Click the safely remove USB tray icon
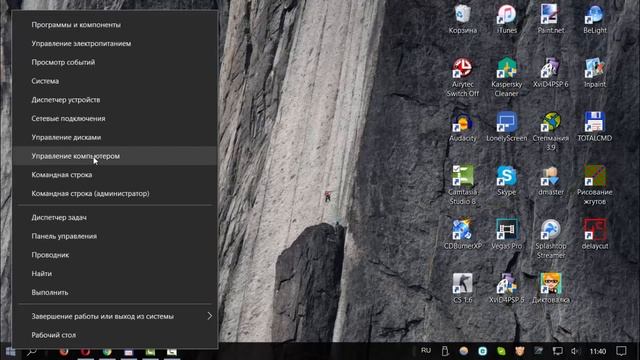 [x=445, y=351]
